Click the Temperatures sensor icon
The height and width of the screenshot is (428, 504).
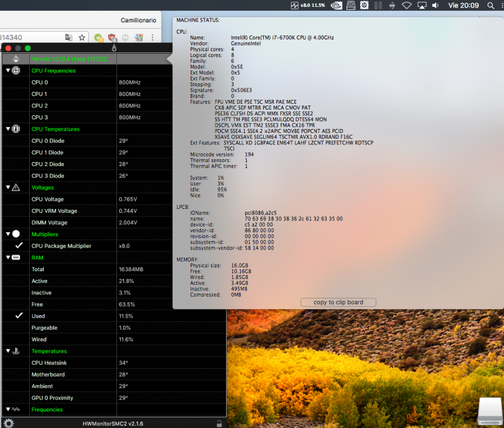click(x=16, y=351)
